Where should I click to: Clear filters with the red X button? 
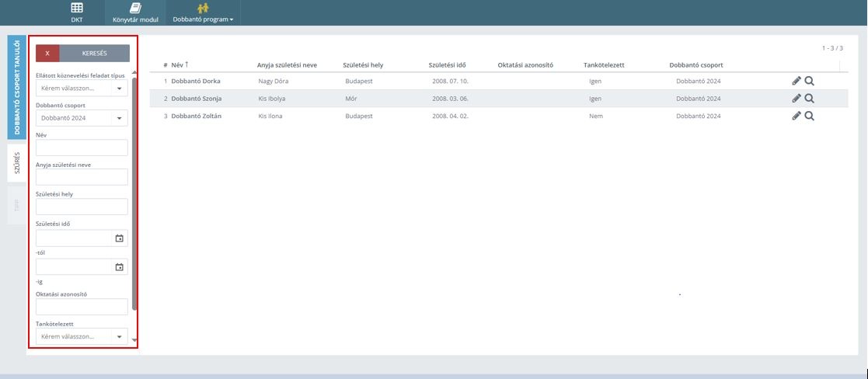pos(47,53)
